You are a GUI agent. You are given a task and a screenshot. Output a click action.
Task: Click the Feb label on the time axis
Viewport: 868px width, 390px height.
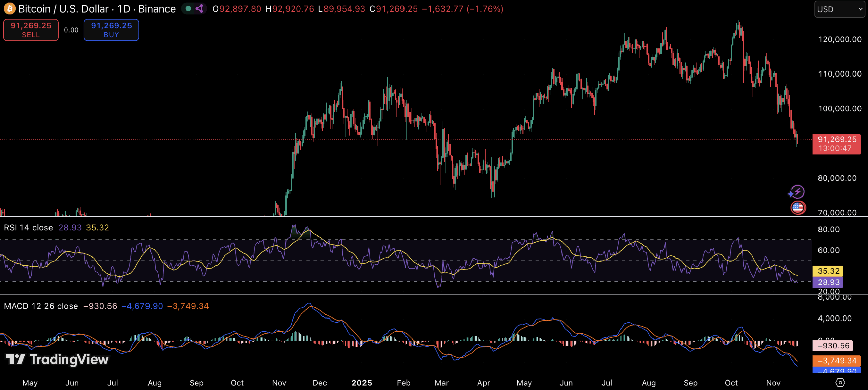404,383
